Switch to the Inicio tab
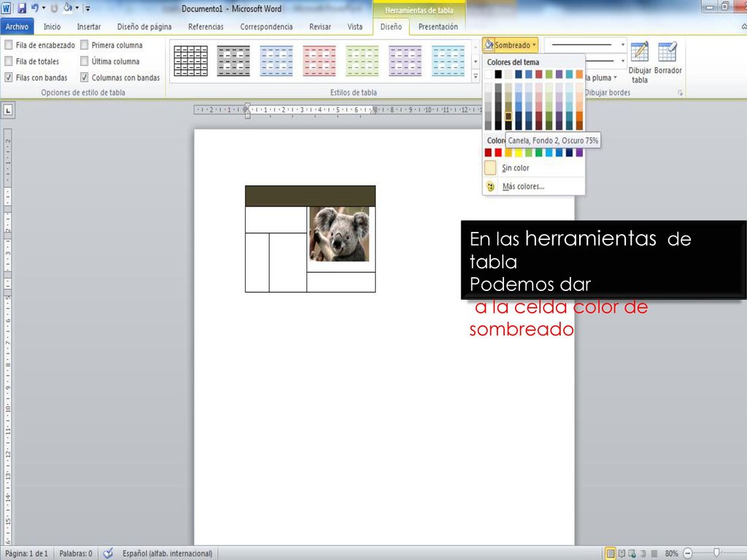Viewport: 747px width, 560px height. coord(52,27)
